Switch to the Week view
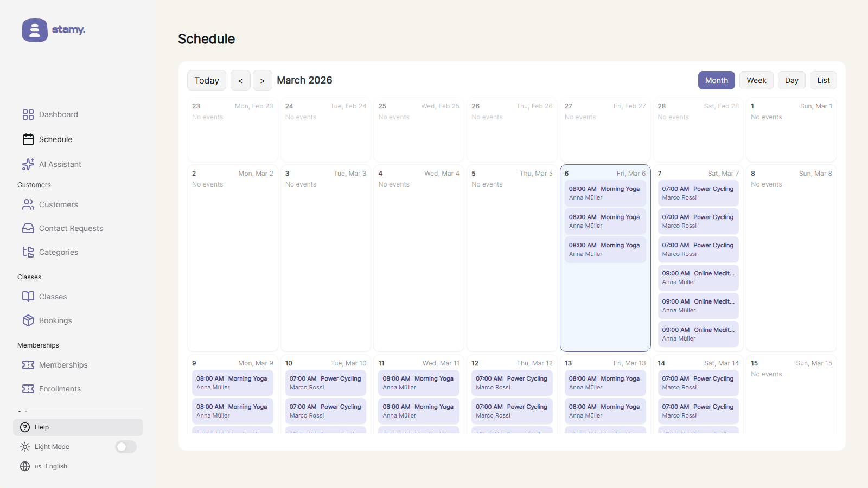 (x=756, y=80)
